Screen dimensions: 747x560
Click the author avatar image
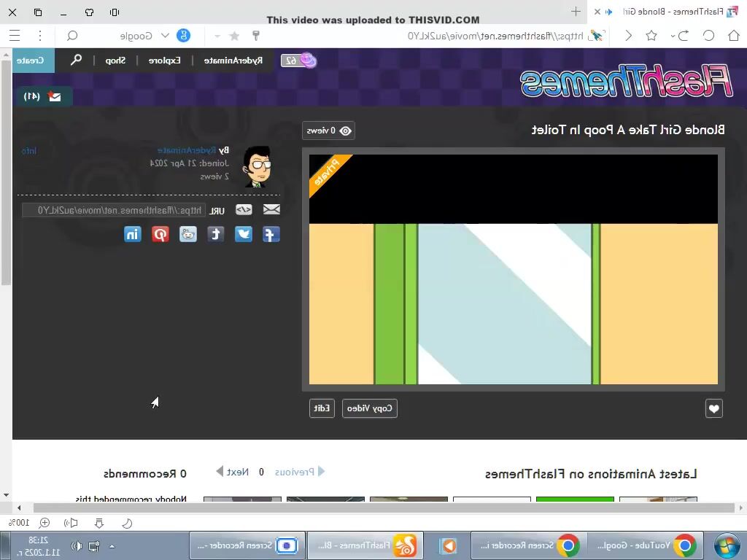tap(257, 167)
